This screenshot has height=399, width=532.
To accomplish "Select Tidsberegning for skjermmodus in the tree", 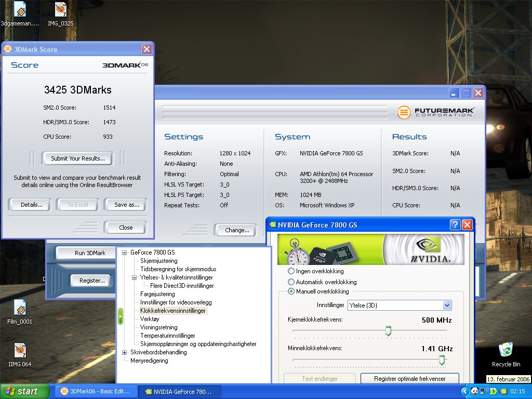I will click(x=178, y=269).
